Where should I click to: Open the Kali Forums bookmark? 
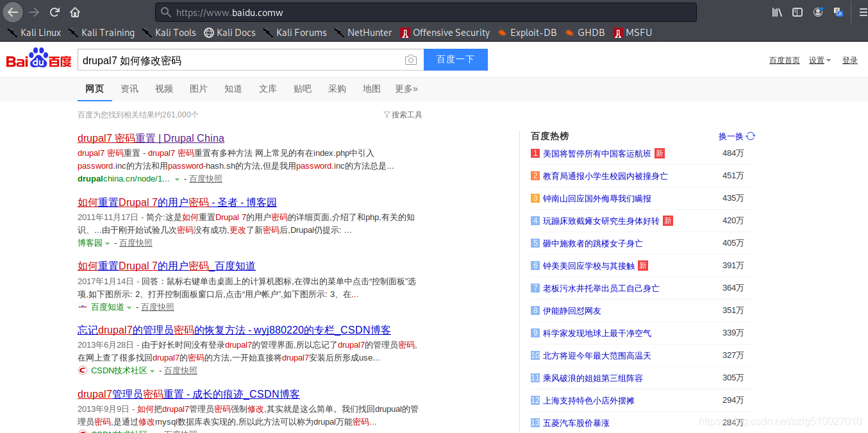click(294, 33)
